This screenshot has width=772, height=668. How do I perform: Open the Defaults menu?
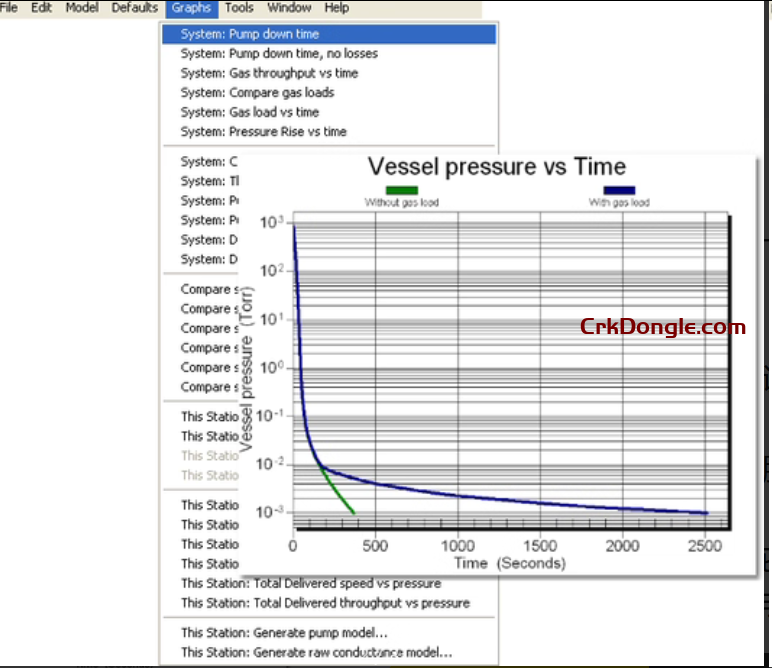pos(134,8)
